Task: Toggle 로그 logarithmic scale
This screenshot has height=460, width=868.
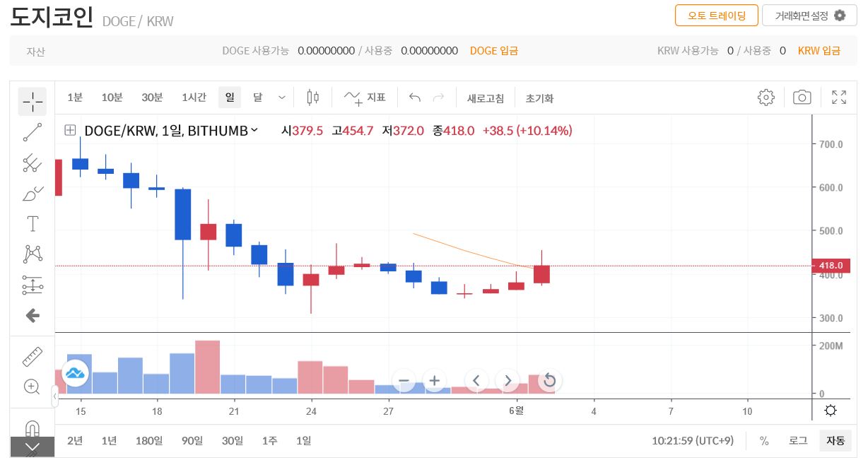Action: [x=798, y=441]
